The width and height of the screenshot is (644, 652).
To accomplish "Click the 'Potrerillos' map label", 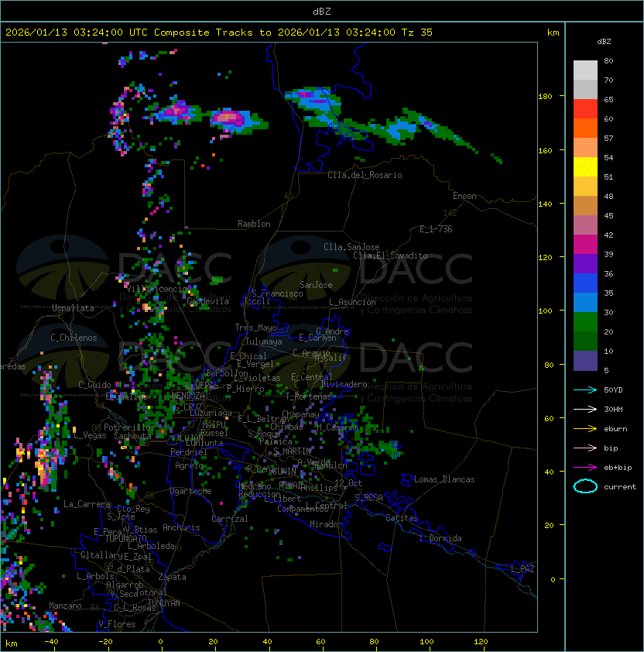I will click(x=129, y=427).
